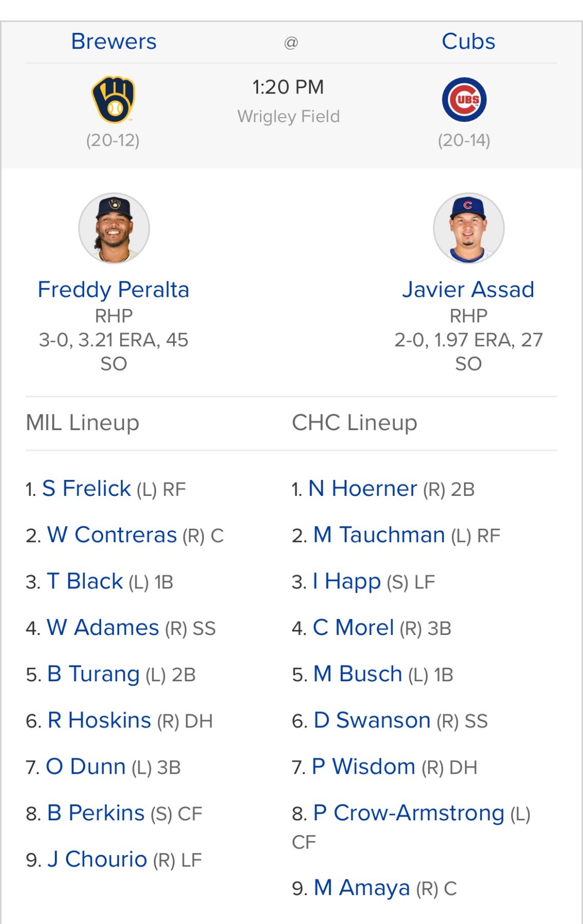Viewport: 583px width, 924px height.
Task: Click M Amaya player link
Action: click(x=361, y=888)
